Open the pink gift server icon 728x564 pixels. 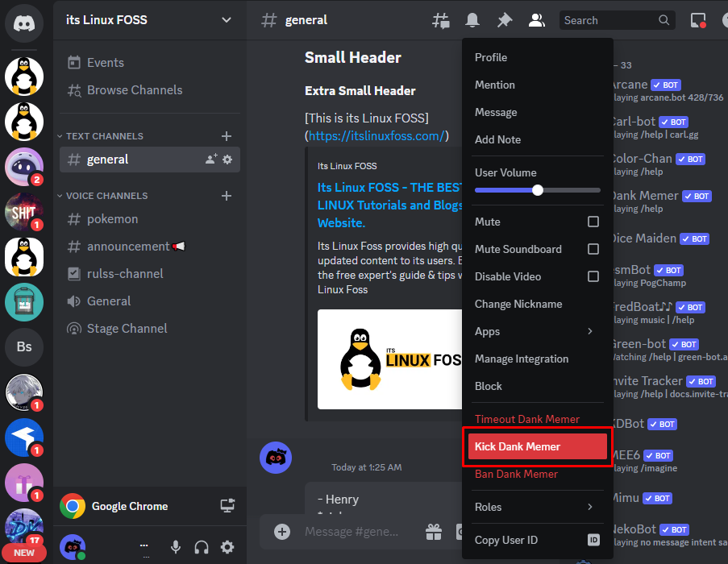click(23, 483)
